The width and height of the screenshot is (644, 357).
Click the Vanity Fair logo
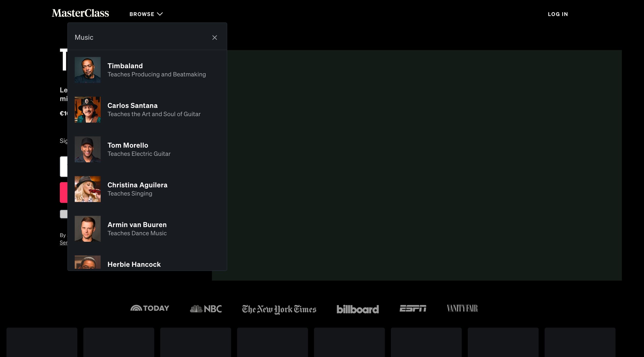(462, 308)
